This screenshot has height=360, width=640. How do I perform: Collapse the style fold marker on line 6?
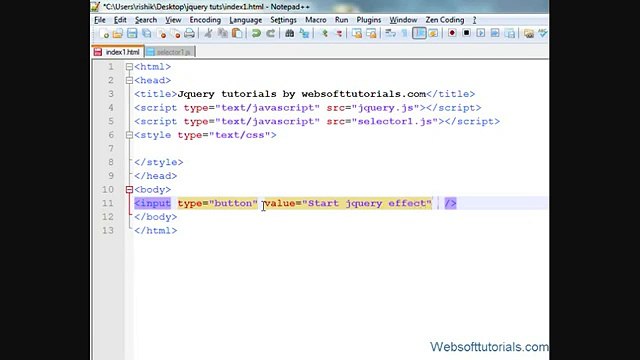coord(129,135)
